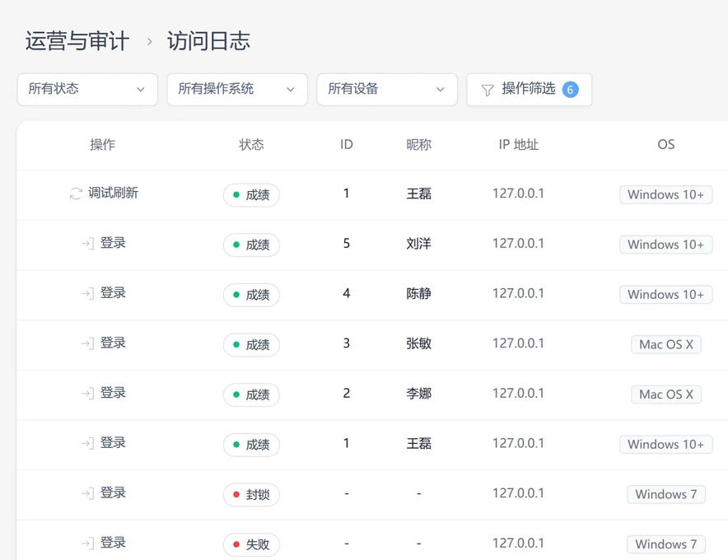
Task: Click the Windows 7 tag in the 封锁 row
Action: pyautogui.click(x=665, y=494)
